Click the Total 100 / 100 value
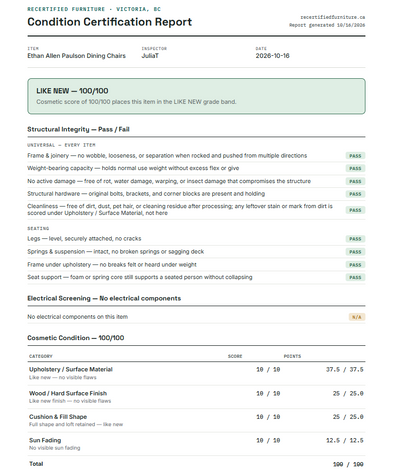The width and height of the screenshot is (416, 471). 348,464
